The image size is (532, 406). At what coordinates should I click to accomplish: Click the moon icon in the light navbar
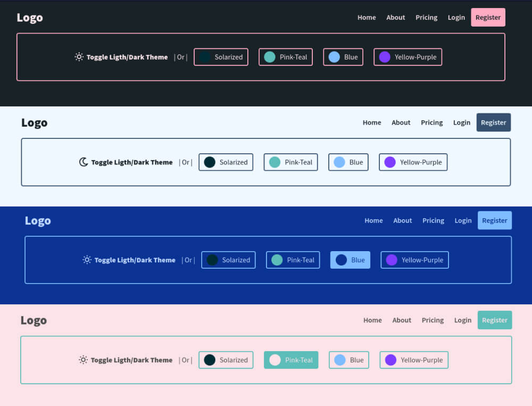[x=84, y=162]
